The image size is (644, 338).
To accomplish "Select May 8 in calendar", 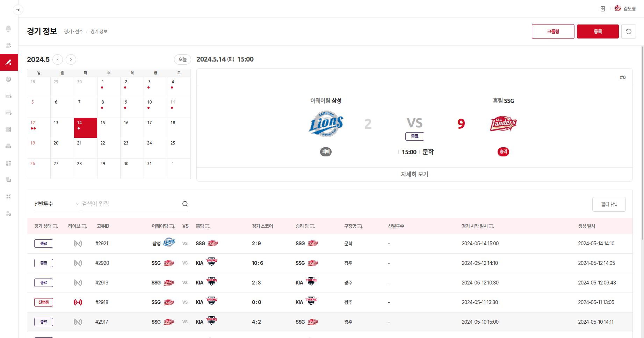I will [x=109, y=107].
